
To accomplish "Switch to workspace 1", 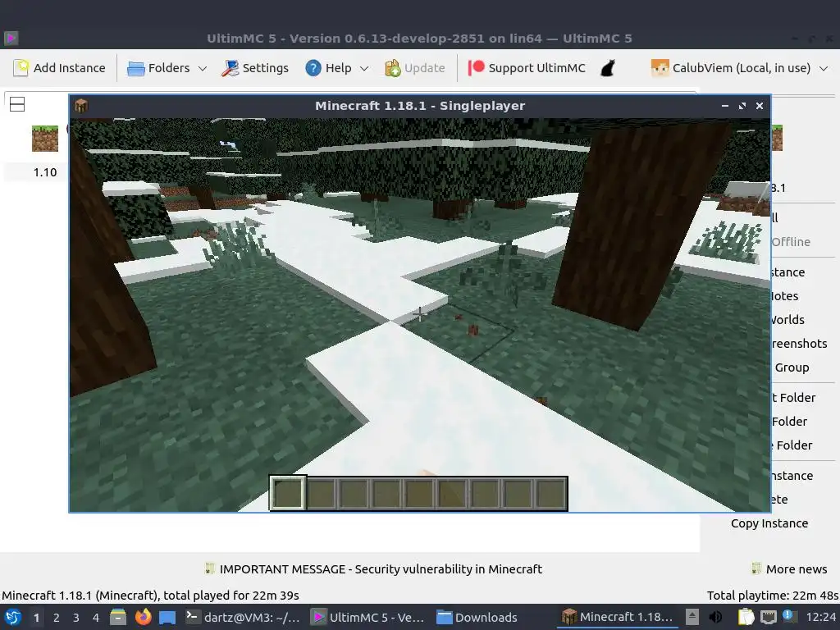I will click(36, 618).
